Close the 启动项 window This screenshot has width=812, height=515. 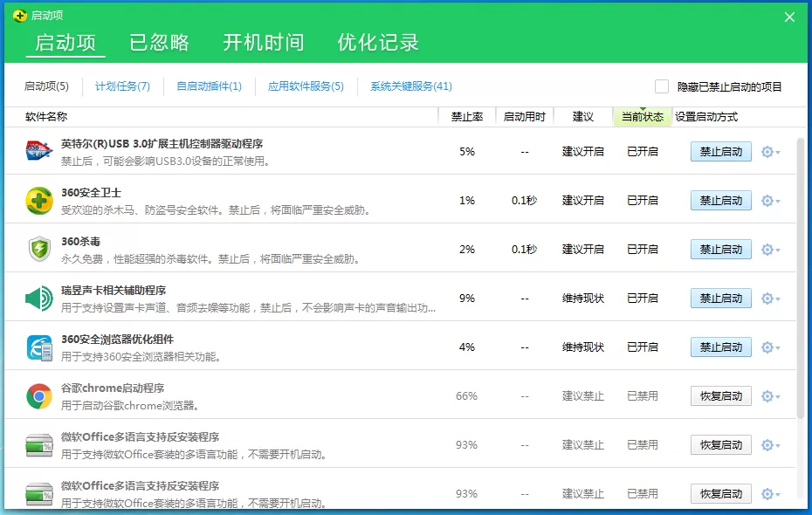point(789,17)
